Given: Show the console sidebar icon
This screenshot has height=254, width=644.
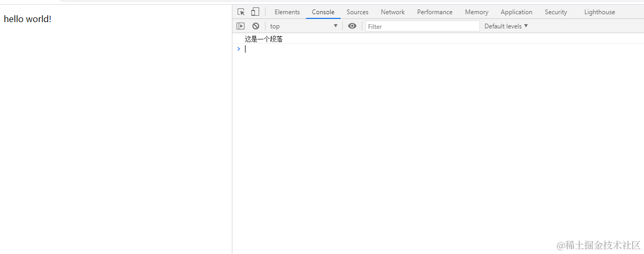Looking at the screenshot, I should pos(240,26).
